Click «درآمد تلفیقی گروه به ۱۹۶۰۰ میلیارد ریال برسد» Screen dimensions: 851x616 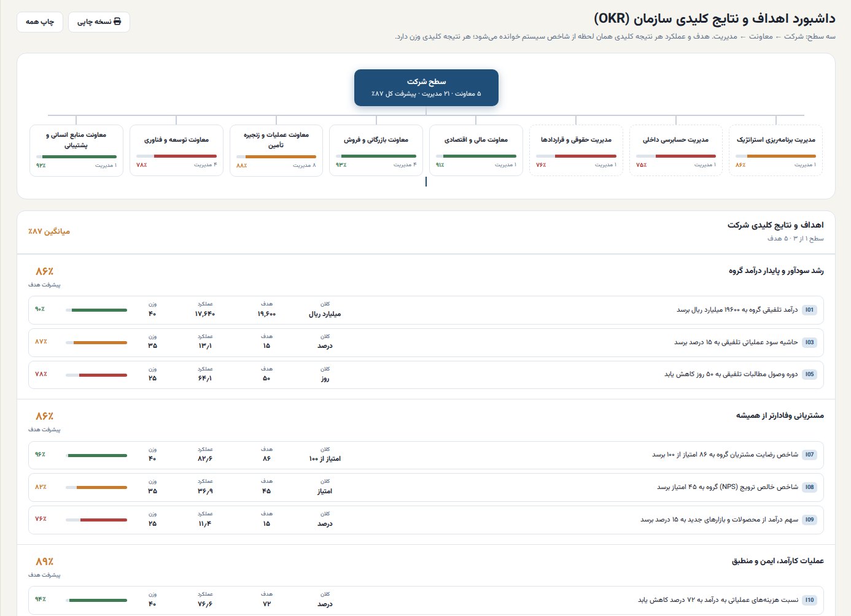pyautogui.click(x=737, y=310)
